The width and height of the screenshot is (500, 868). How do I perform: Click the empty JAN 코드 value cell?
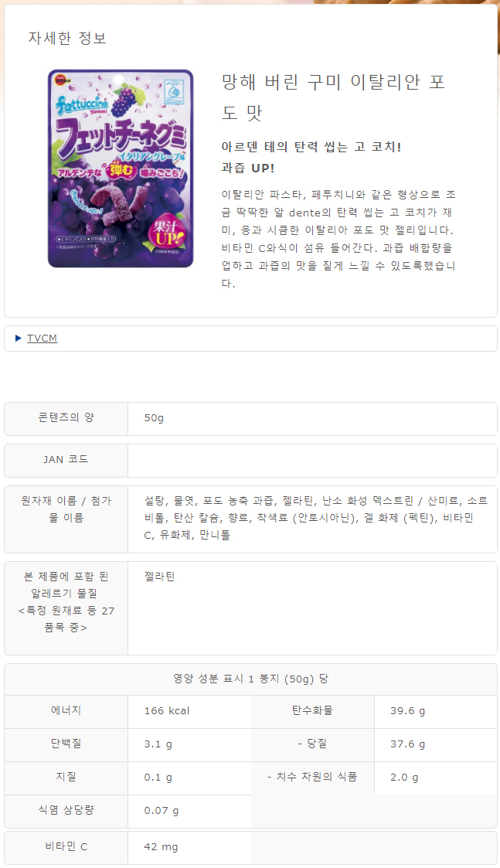click(312, 460)
